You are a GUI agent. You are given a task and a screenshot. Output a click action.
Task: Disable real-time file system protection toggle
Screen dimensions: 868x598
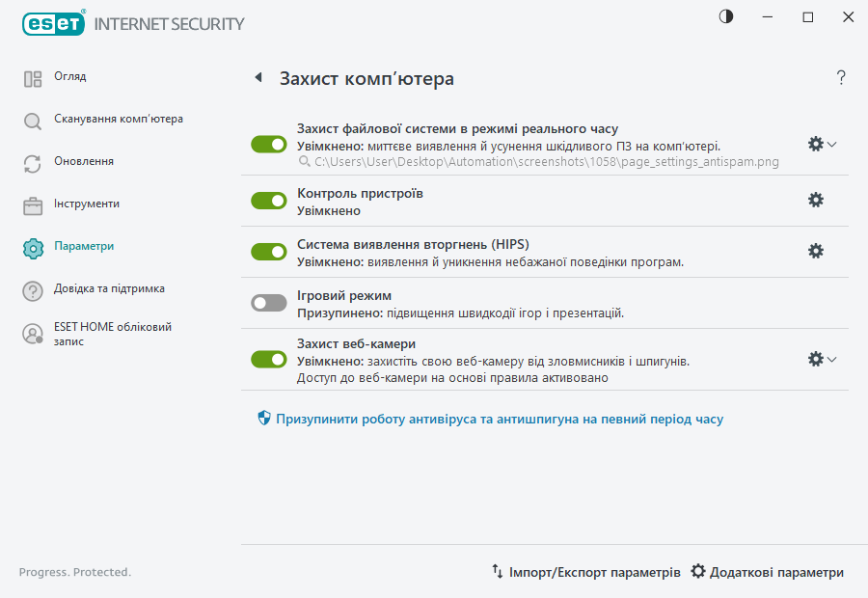[269, 144]
